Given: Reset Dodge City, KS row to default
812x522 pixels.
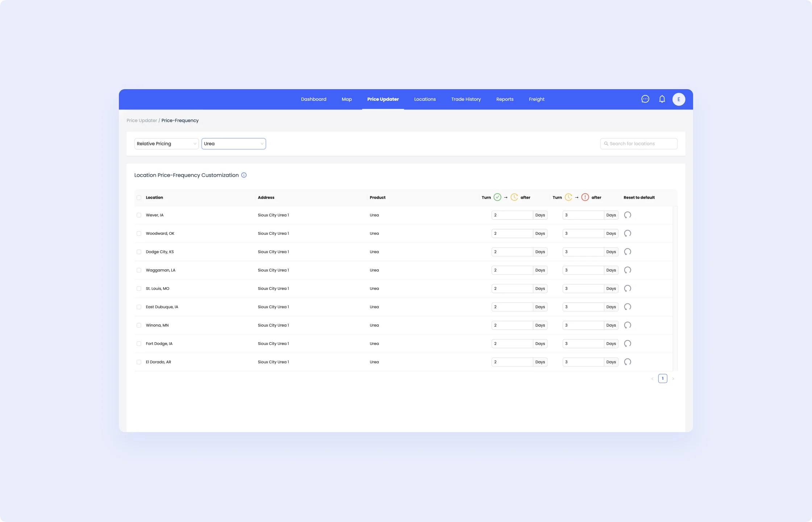Looking at the screenshot, I should point(627,252).
